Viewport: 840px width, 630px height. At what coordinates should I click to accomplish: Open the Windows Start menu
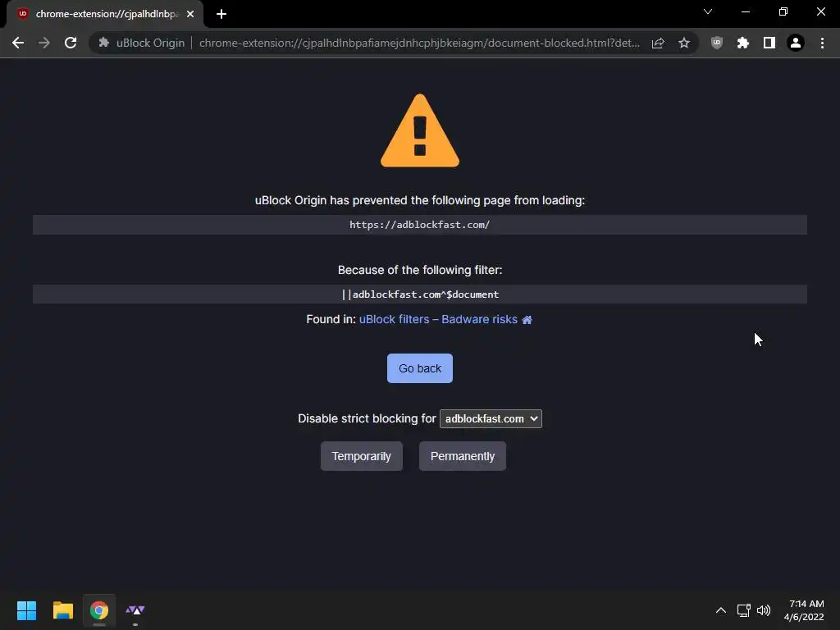[x=26, y=610]
